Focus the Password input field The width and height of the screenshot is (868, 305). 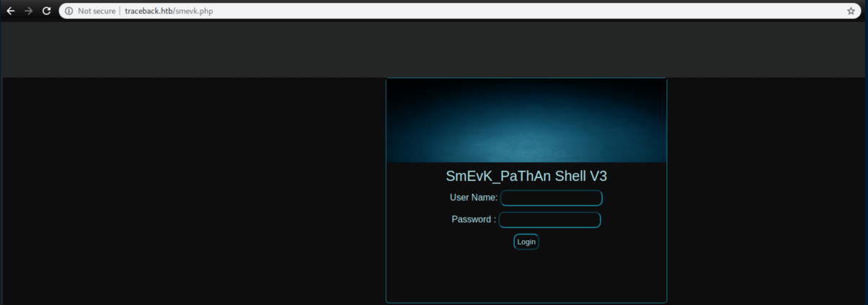[x=550, y=220]
